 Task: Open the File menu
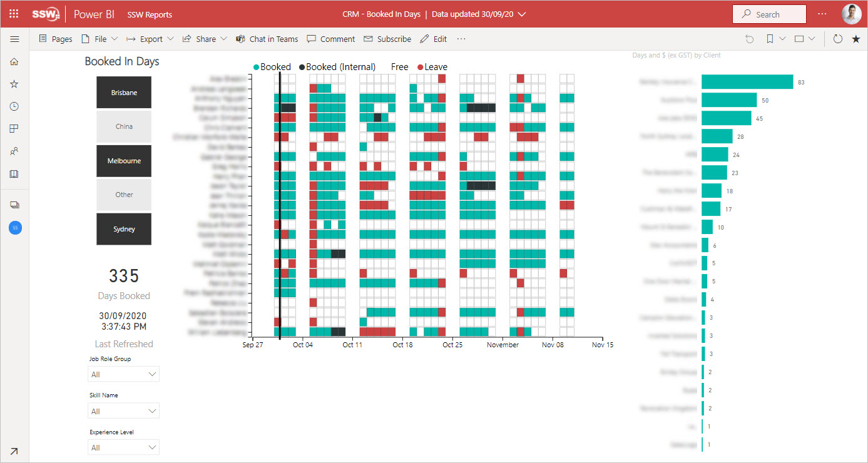(100, 39)
